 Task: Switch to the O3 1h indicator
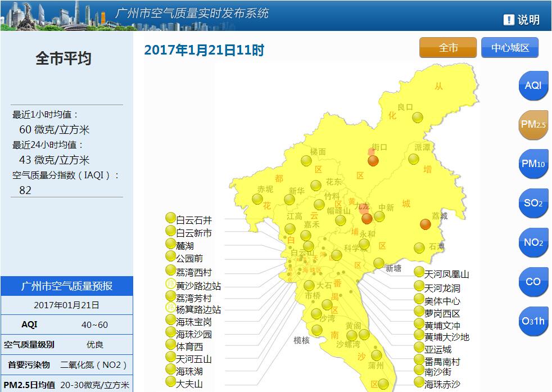coord(533,321)
